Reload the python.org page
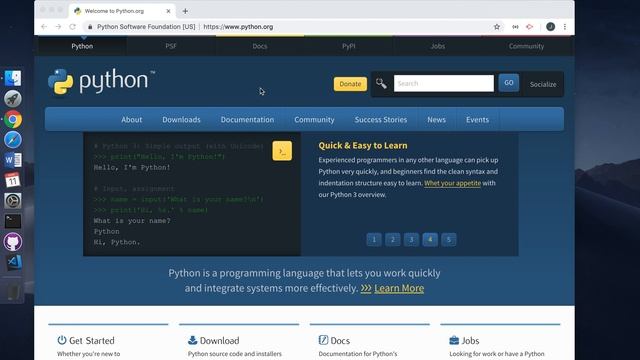Screen dimensions: 640x360 pos(73,27)
